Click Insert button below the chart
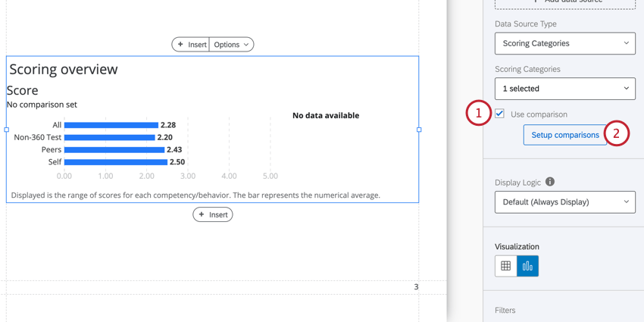Image resolution: width=644 pixels, height=322 pixels. [213, 214]
